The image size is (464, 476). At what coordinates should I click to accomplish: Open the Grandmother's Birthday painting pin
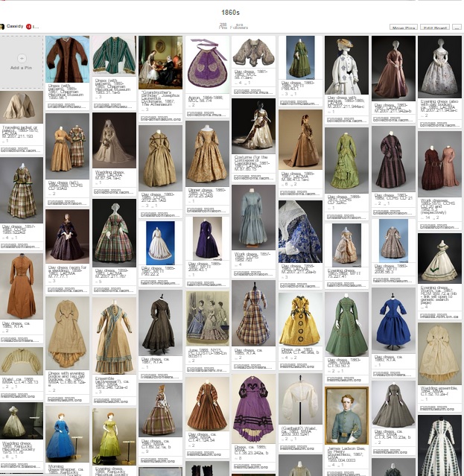160,63
